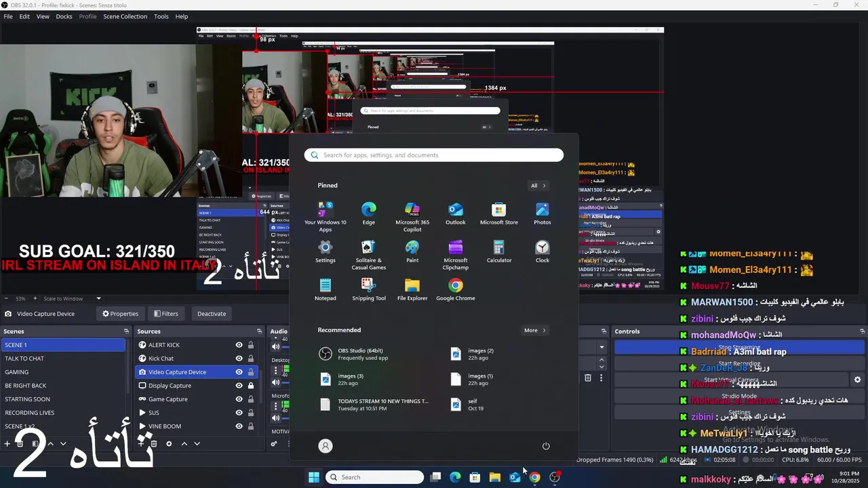The width and height of the screenshot is (868, 488).
Task: Expand All pinned apps in Start menu
Action: click(538, 186)
